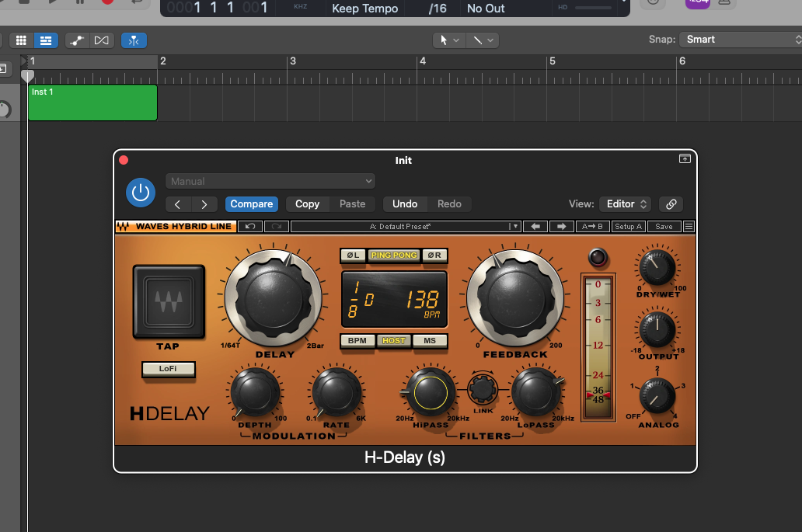Click the modulation RATE knob
This screenshot has width=802, height=532.
pyautogui.click(x=336, y=392)
